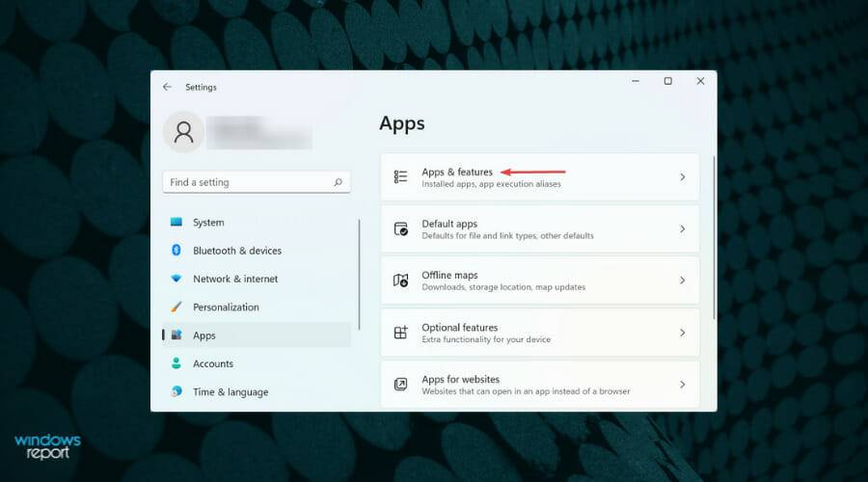The image size is (868, 482).
Task: Click the Bluetooth icon in sidebar
Action: point(176,251)
